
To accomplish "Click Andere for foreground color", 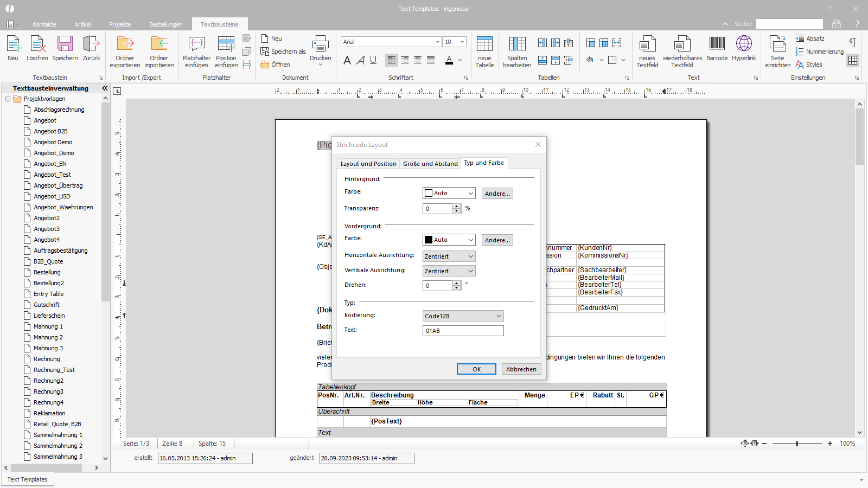I will click(x=497, y=240).
